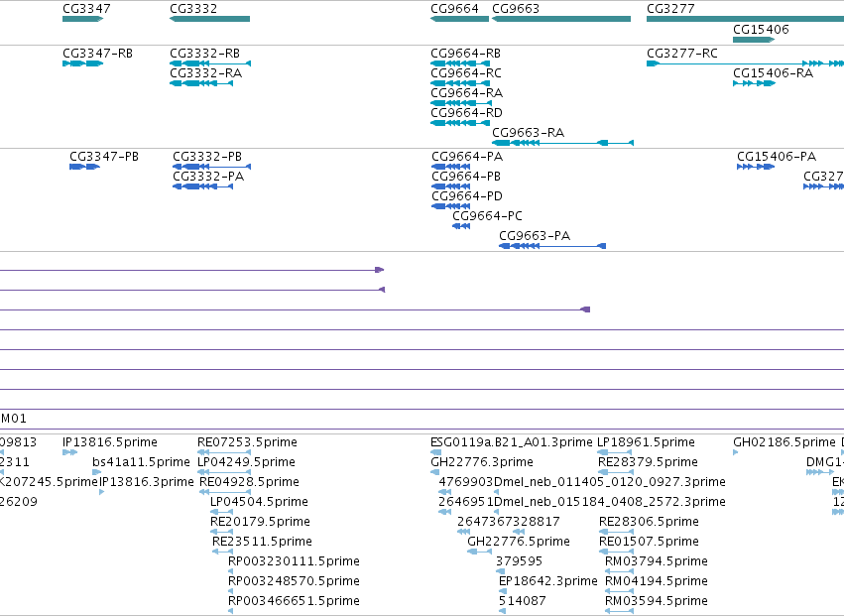Click protein CG3347-PB

(x=84, y=167)
